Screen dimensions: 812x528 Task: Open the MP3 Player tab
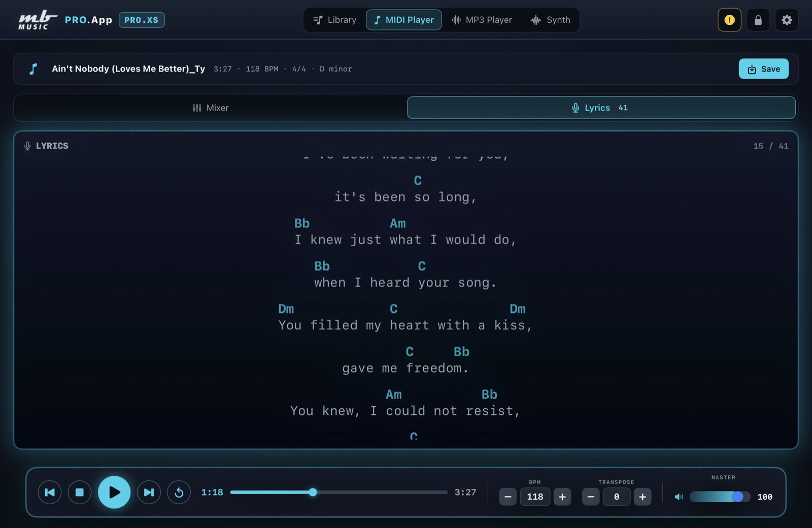[482, 20]
